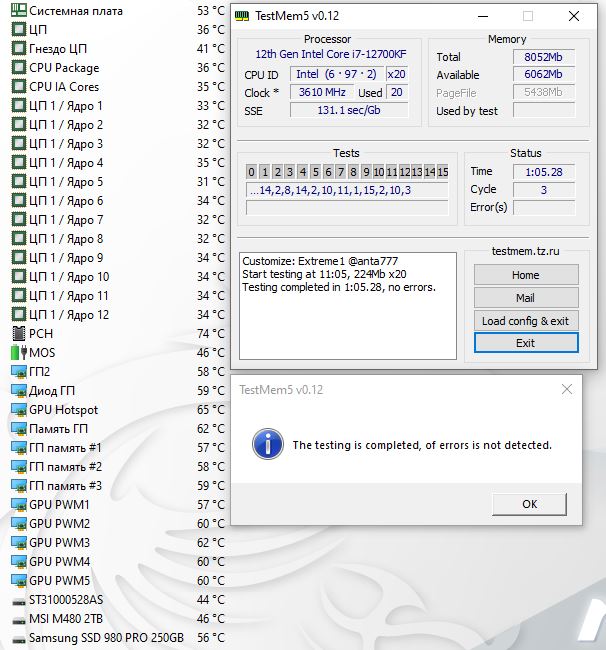Click the CPU IA Cores chip icon
This screenshot has height=650, width=606.
(x=19, y=87)
